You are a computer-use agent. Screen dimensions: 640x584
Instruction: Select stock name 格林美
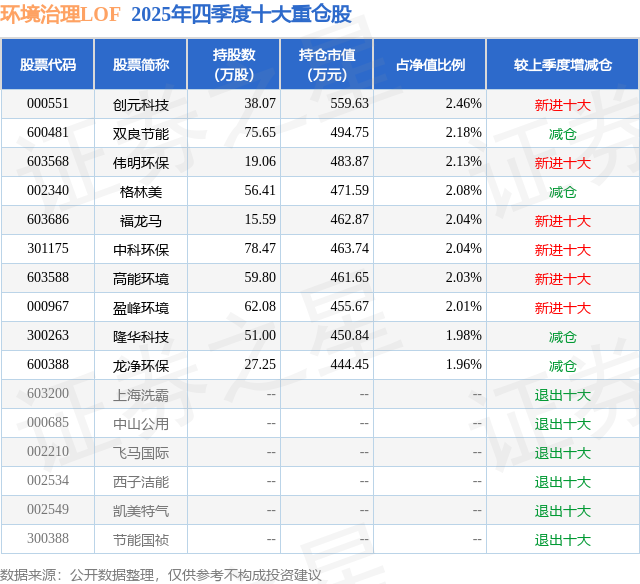141,192
